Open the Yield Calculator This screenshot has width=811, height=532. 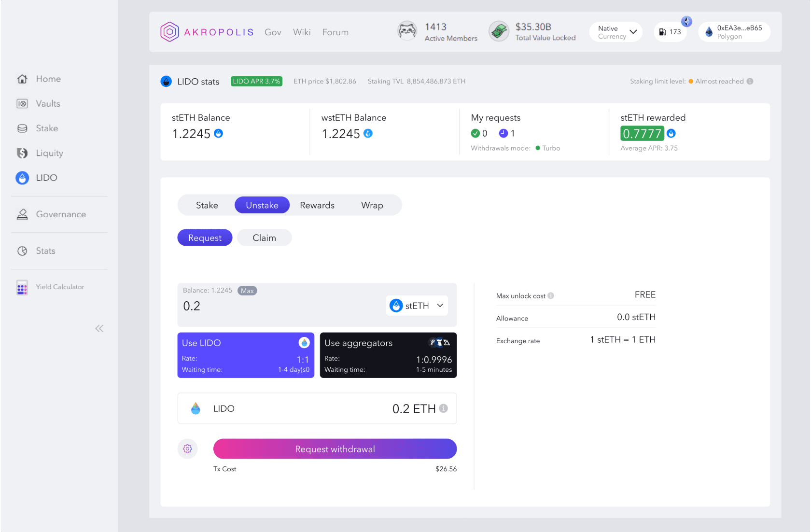pyautogui.click(x=50, y=287)
